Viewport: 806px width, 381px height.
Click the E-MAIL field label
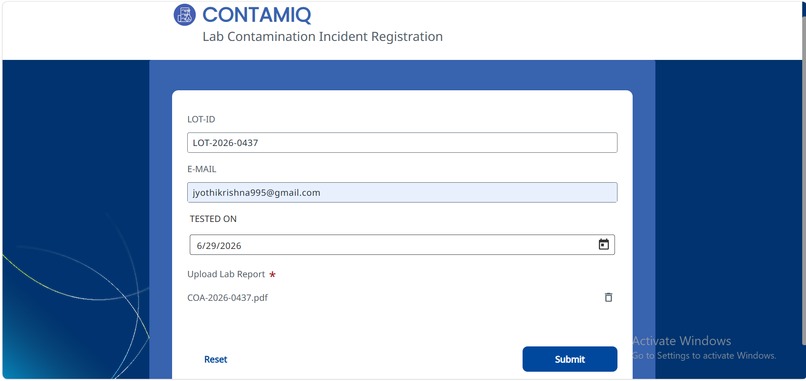pos(202,169)
